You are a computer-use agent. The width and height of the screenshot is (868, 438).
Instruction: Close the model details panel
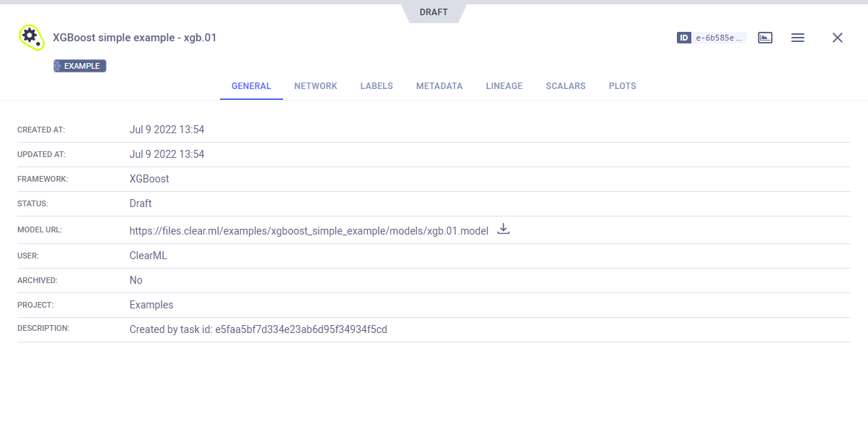[x=838, y=38]
